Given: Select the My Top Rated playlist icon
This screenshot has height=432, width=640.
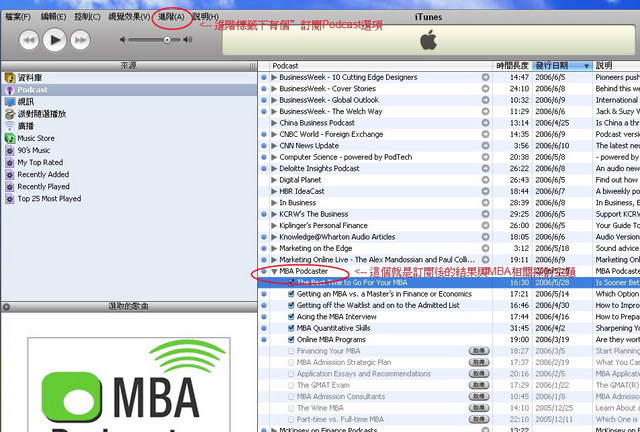Looking at the screenshot, I should pyautogui.click(x=10, y=163).
